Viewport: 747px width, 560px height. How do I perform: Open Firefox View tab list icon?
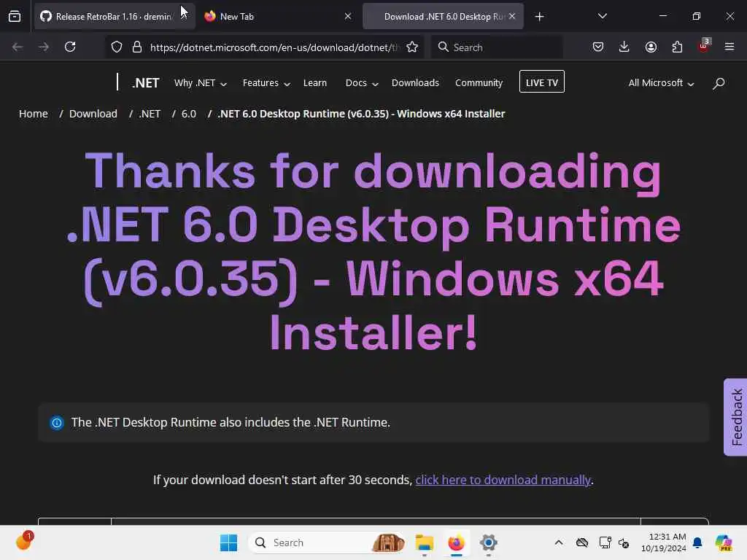click(x=15, y=17)
